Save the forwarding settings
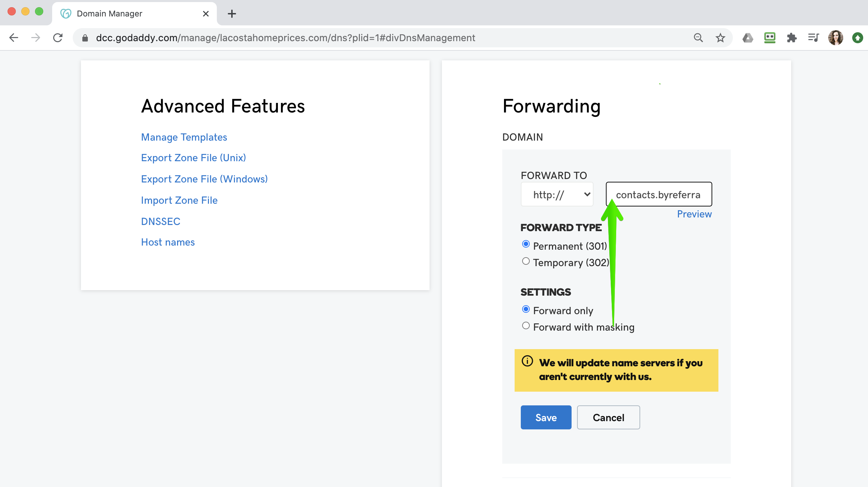 coord(546,417)
